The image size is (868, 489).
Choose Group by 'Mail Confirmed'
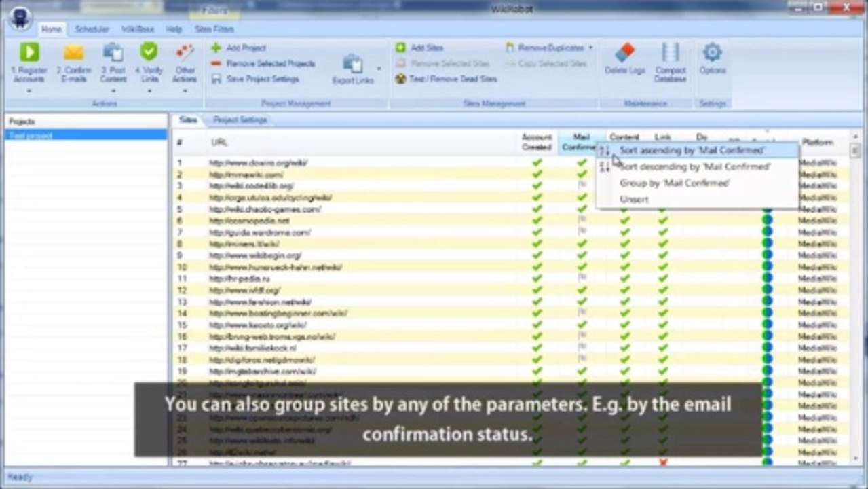(x=697, y=183)
